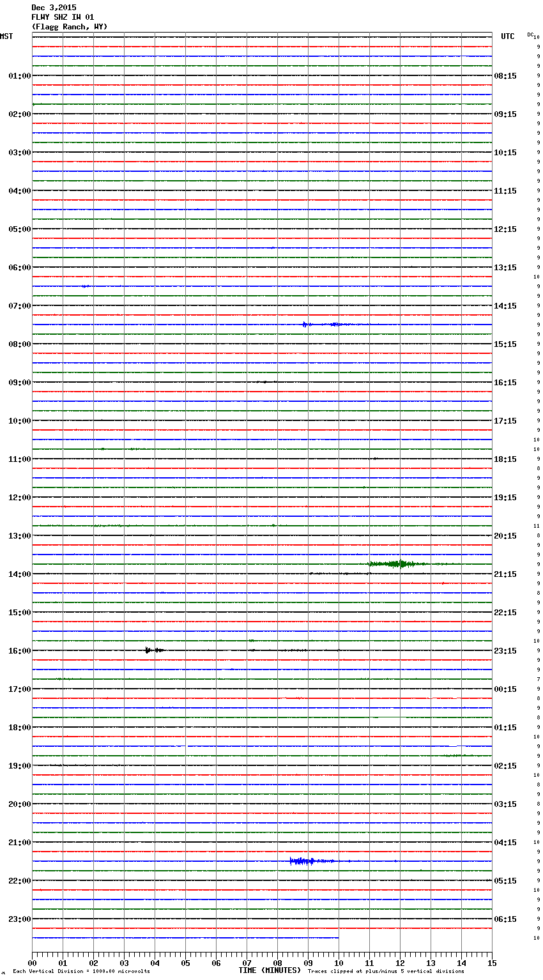Select the 01:00 MST row label

pos(20,76)
